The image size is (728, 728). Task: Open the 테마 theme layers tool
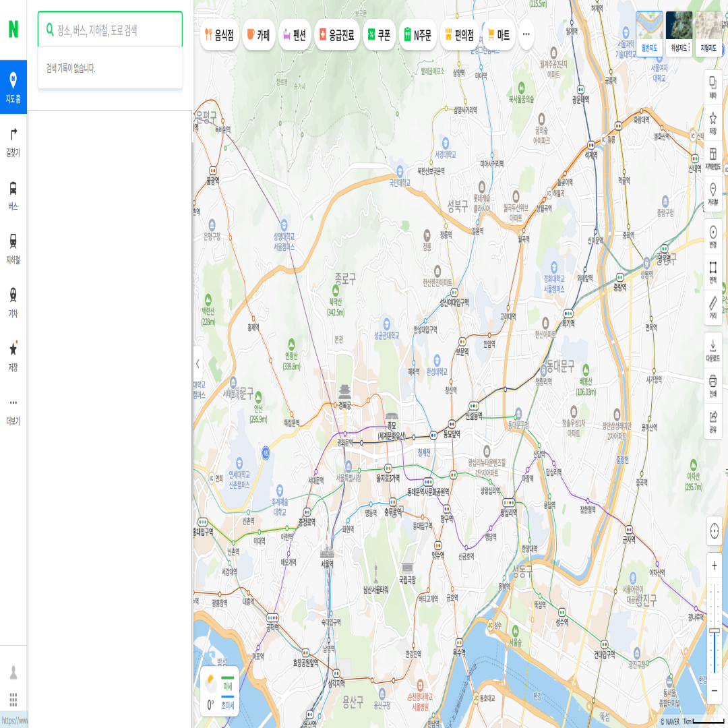pos(712,88)
